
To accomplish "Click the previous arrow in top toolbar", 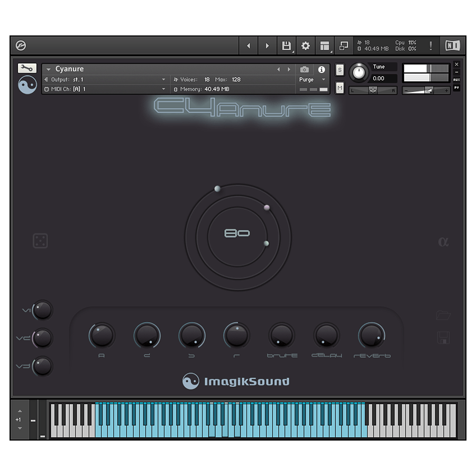I will (248, 46).
